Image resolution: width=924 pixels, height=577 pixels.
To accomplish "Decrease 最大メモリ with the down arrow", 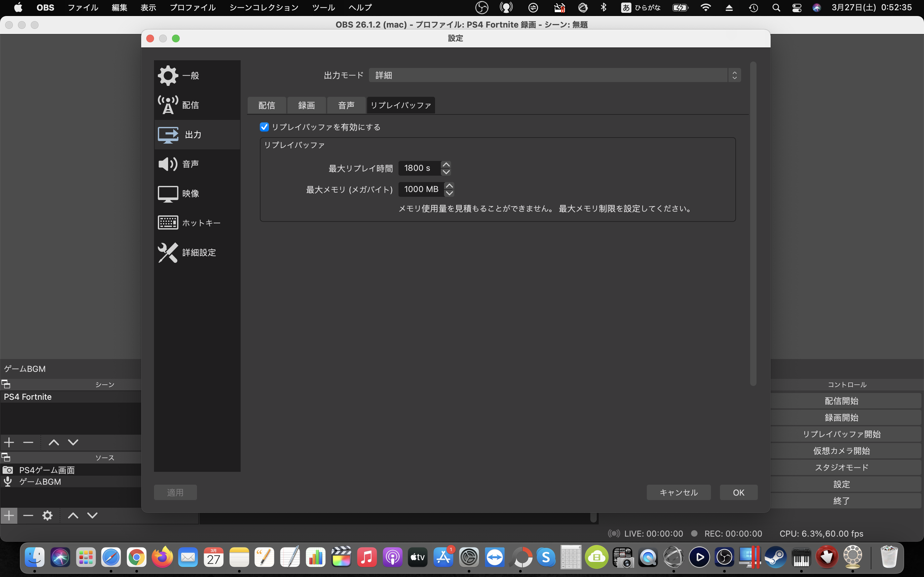I will pos(449,193).
